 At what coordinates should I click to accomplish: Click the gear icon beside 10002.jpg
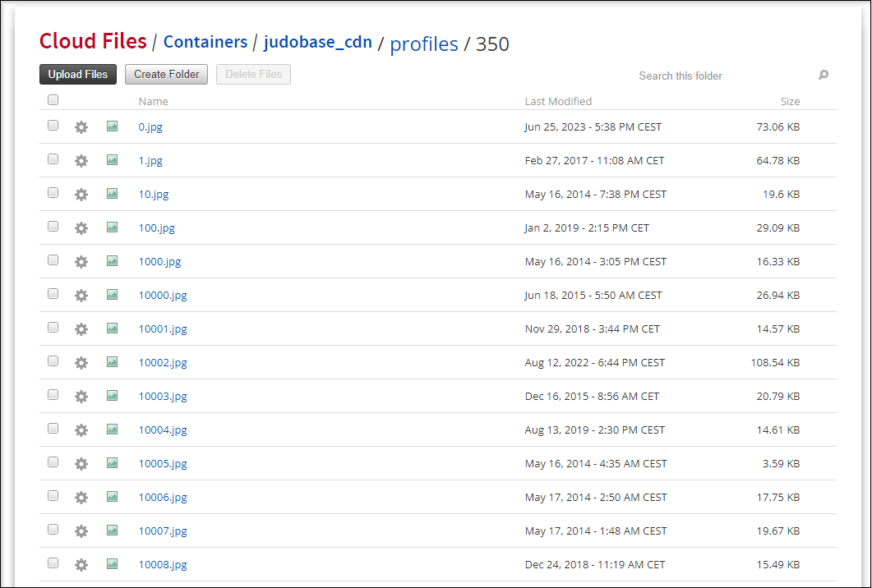click(x=81, y=363)
